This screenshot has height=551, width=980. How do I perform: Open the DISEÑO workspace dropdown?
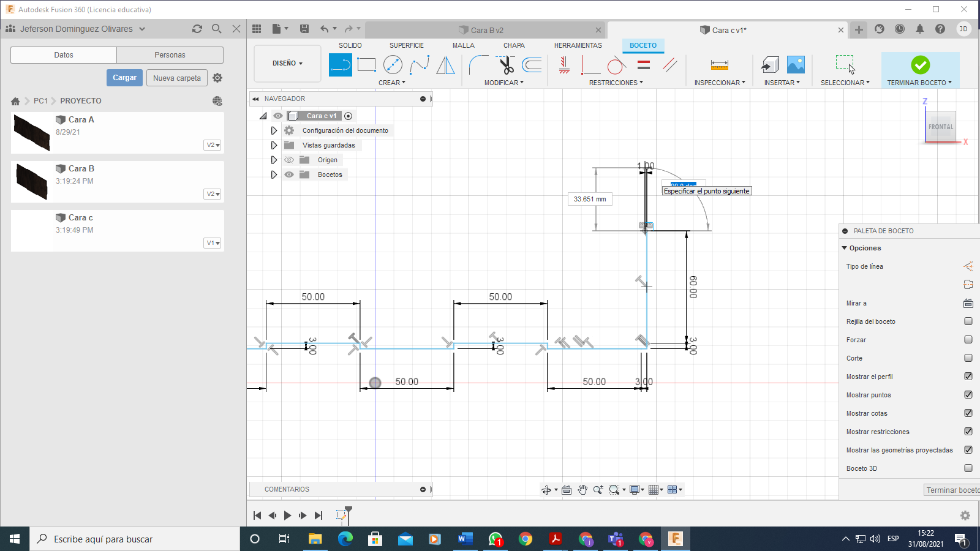[x=287, y=63]
